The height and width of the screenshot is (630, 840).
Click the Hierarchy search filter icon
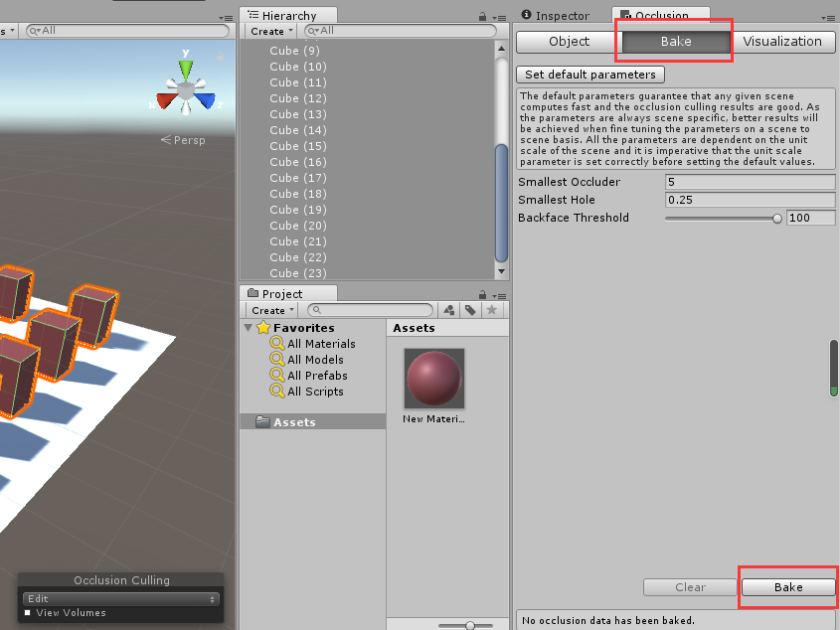point(313,31)
